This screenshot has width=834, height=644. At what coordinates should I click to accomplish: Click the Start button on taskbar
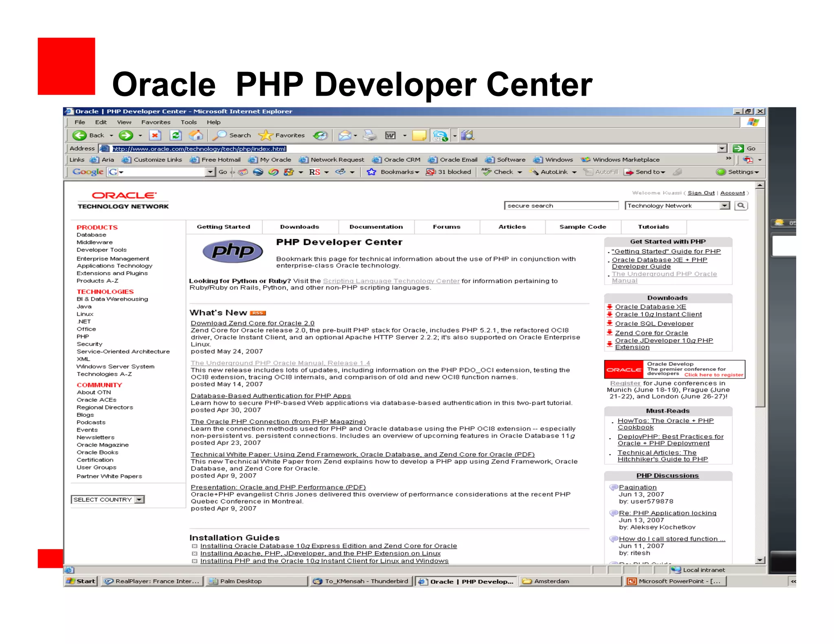click(81, 581)
